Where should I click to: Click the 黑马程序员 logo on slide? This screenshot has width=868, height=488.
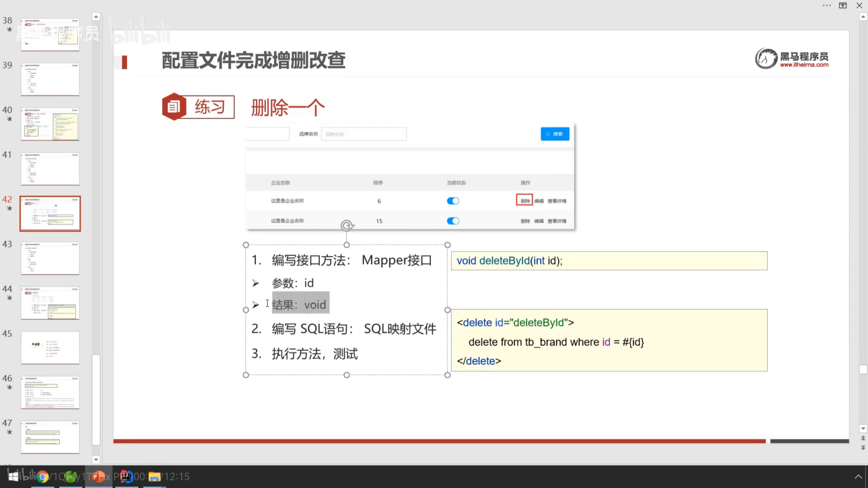coord(792,58)
